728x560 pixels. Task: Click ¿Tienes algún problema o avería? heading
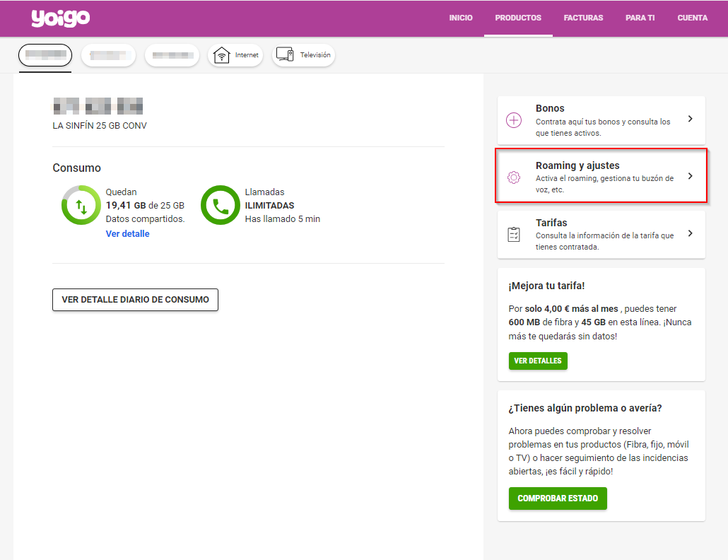tap(585, 408)
